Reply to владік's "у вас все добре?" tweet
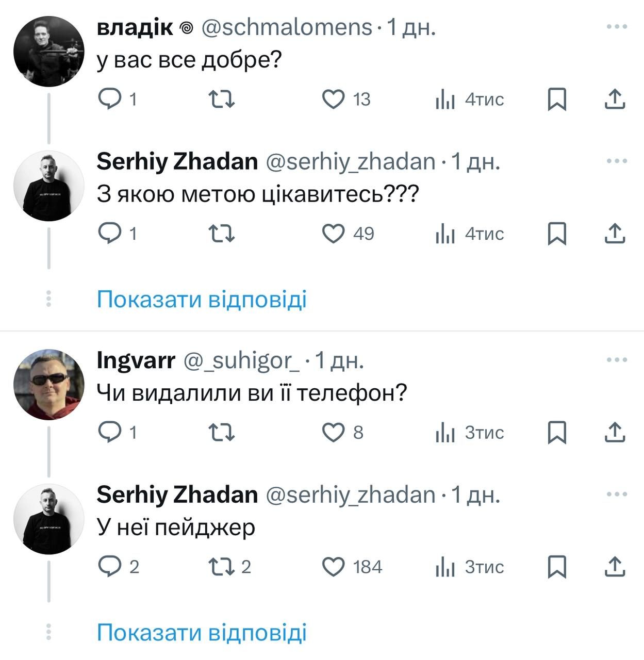This screenshot has height=660, width=644. coord(109,99)
